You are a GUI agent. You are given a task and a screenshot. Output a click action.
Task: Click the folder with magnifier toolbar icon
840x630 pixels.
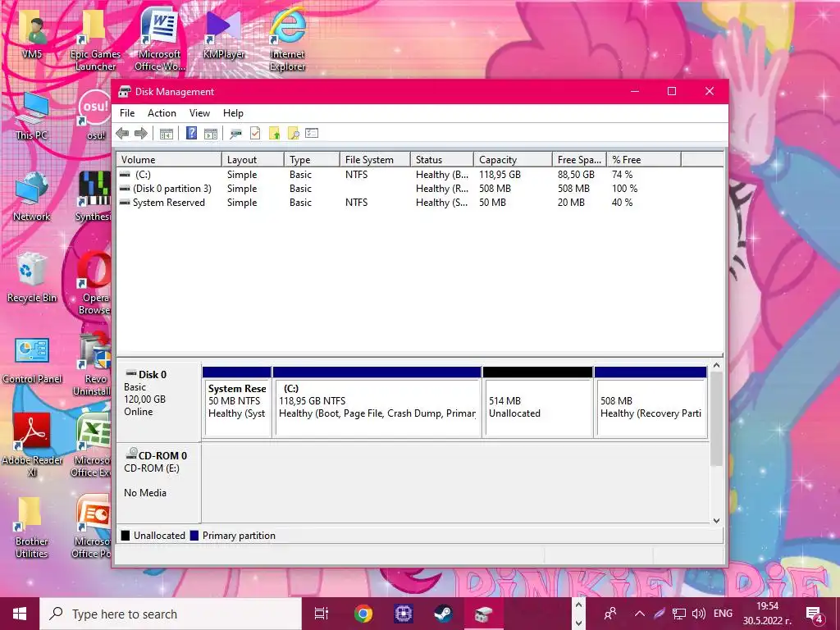point(293,134)
